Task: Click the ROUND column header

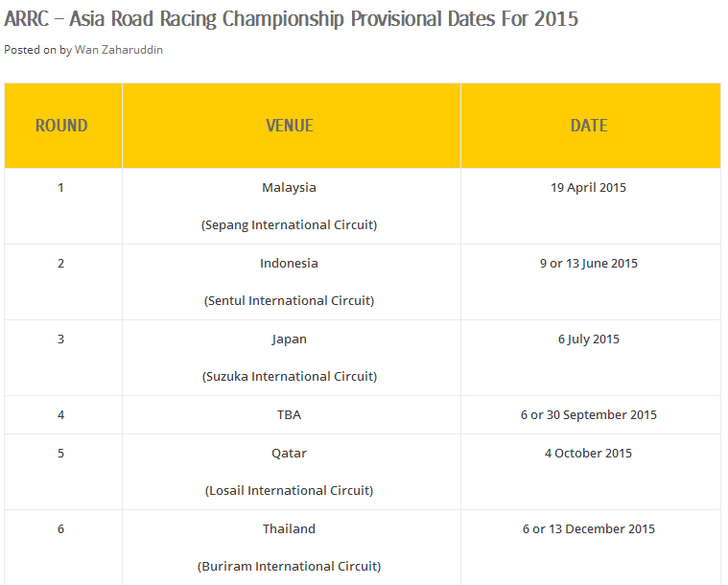Action: 61,126
